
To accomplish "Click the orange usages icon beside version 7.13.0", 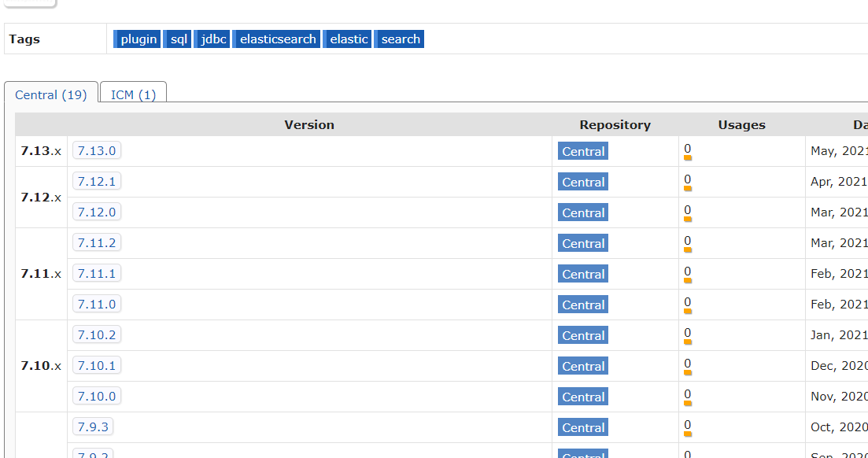I will (688, 157).
